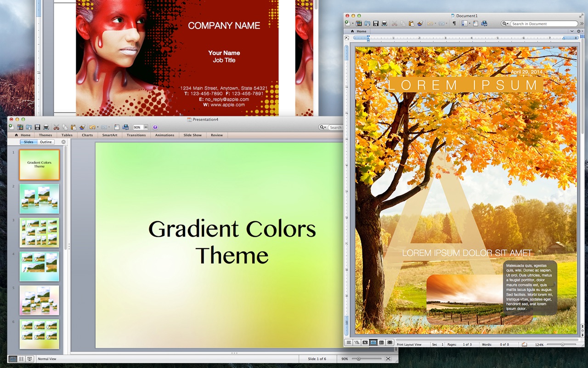Image resolution: width=588 pixels, height=368 pixels.
Task: Click the Format Painter brush in Word
Action: tap(419, 23)
